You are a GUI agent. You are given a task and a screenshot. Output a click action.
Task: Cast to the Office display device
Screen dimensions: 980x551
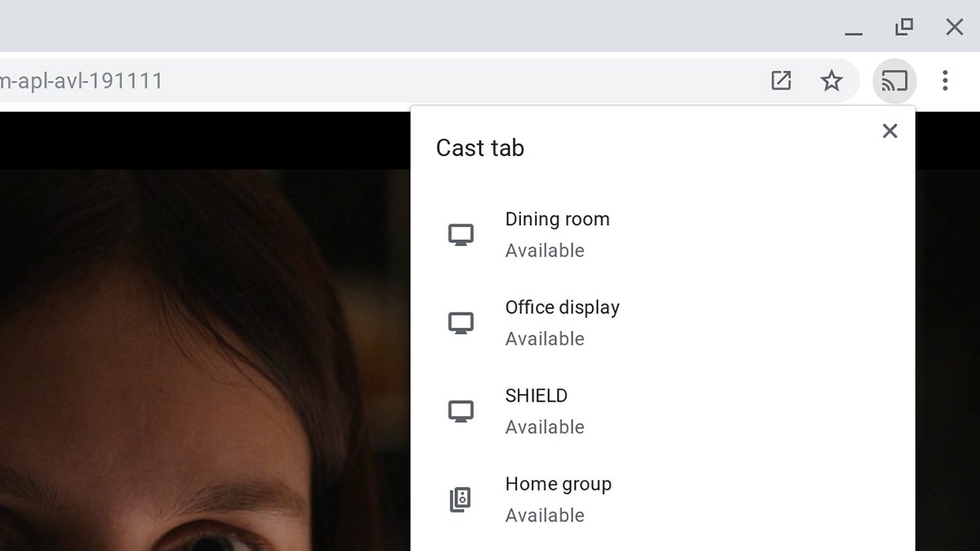(x=563, y=307)
